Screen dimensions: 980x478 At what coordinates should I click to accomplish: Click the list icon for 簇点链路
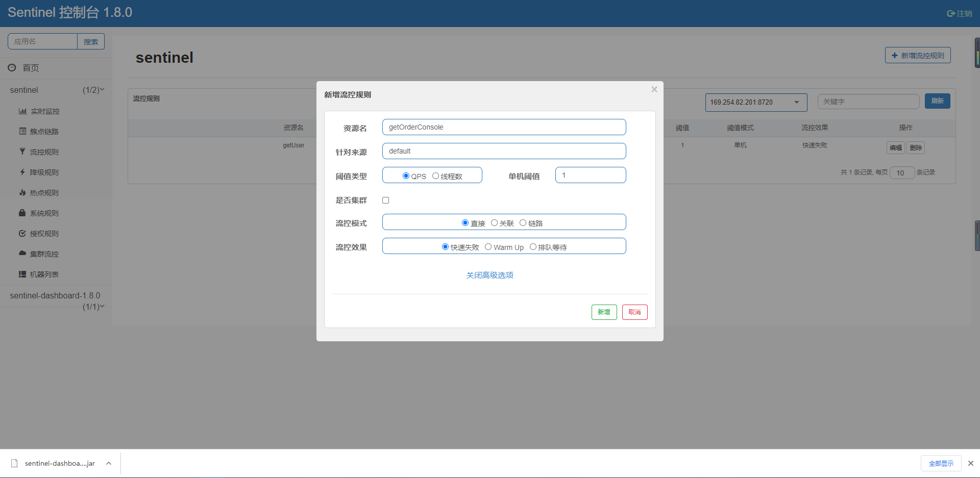[22, 131]
